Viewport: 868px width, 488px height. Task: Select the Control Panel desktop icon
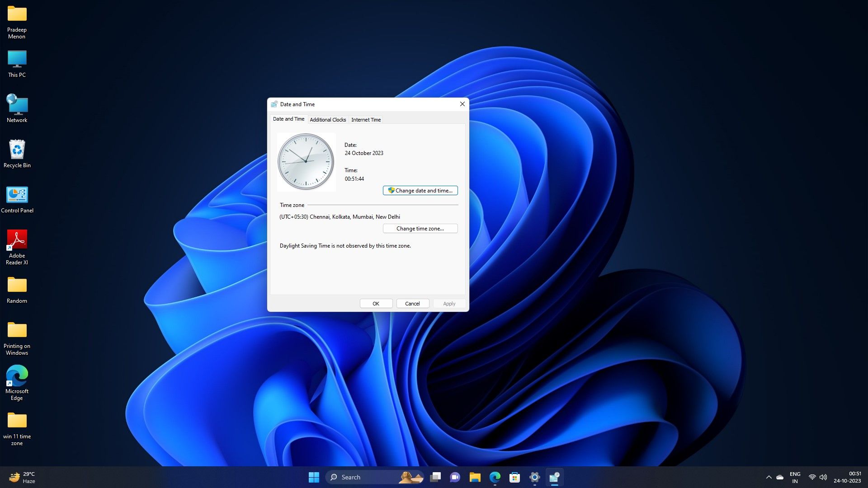point(17,199)
